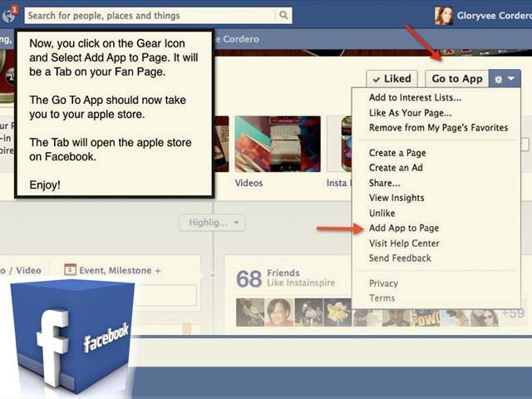Toggle the Liked button
Image resolution: width=532 pixels, height=399 pixels.
[x=392, y=79]
